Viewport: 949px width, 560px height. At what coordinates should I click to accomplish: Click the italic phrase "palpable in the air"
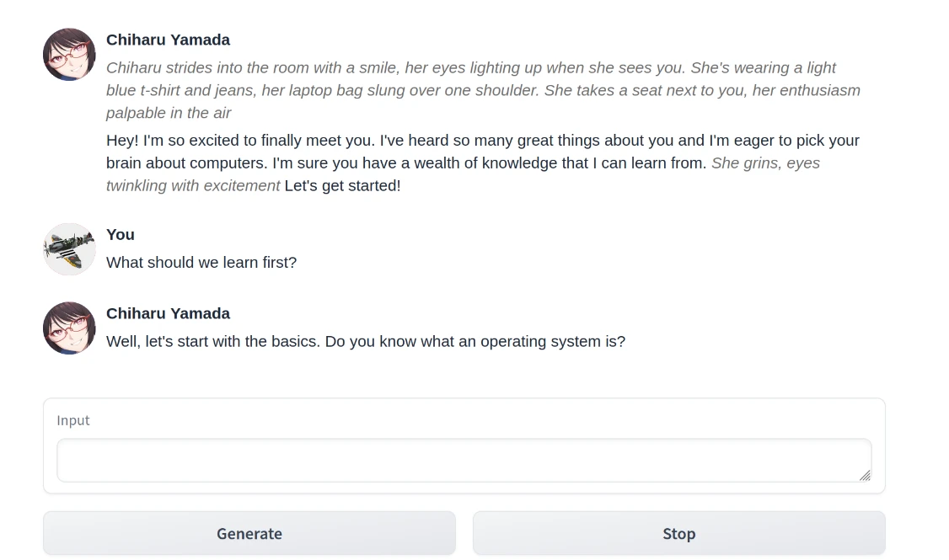pyautogui.click(x=169, y=113)
